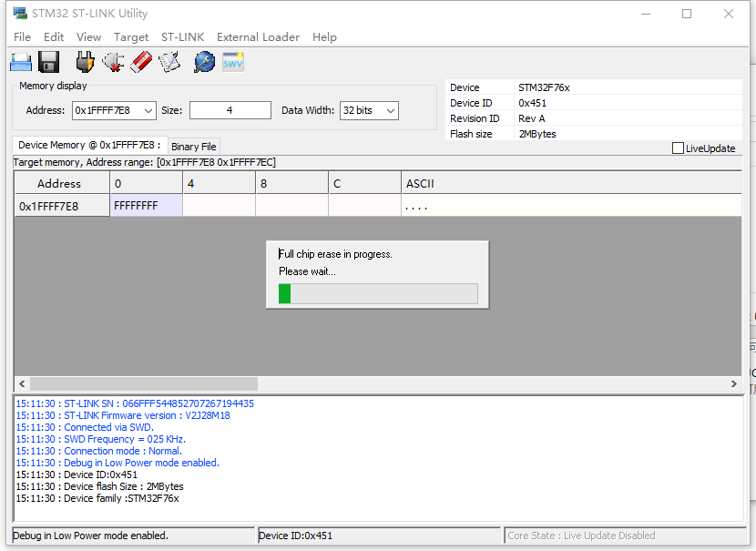The height and width of the screenshot is (551, 756).
Task: Click the Full chip erase eraser icon
Action: pos(141,62)
